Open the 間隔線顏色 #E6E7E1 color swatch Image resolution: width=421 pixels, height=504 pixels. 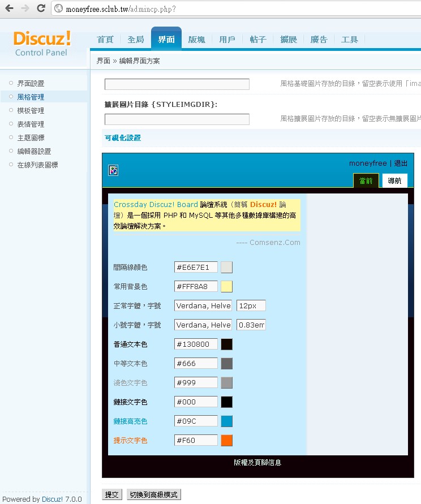coord(226,267)
